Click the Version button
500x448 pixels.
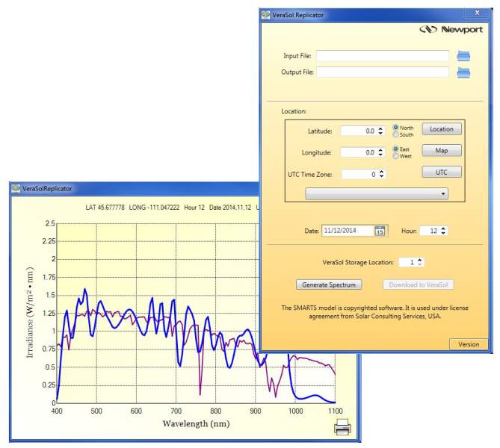(469, 344)
